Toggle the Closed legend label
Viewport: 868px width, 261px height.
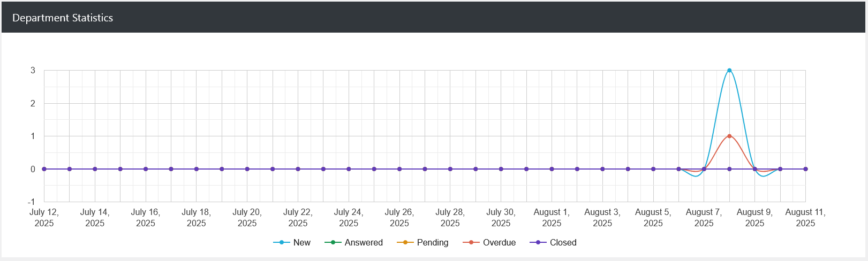[x=563, y=242]
